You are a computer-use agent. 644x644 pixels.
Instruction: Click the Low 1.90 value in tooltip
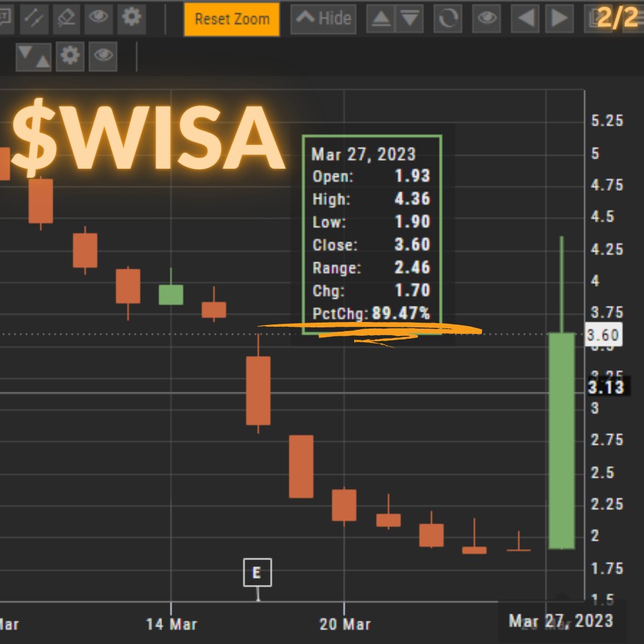point(413,222)
